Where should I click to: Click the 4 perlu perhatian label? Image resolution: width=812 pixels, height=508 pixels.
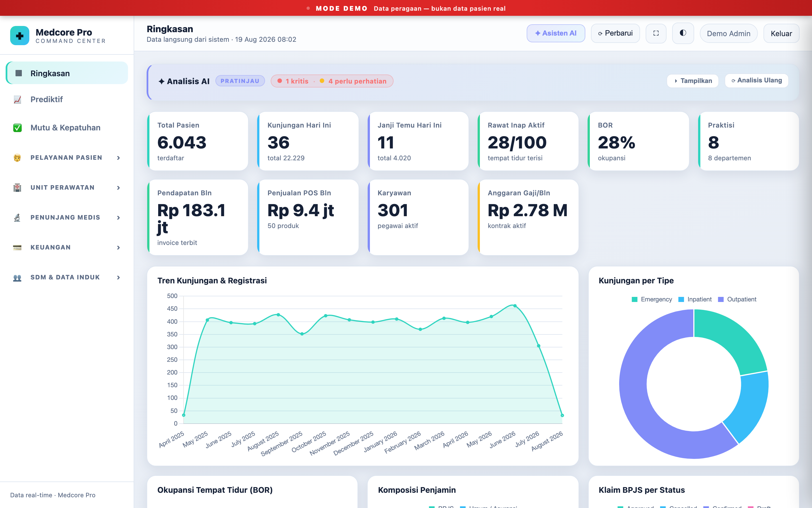(x=357, y=81)
